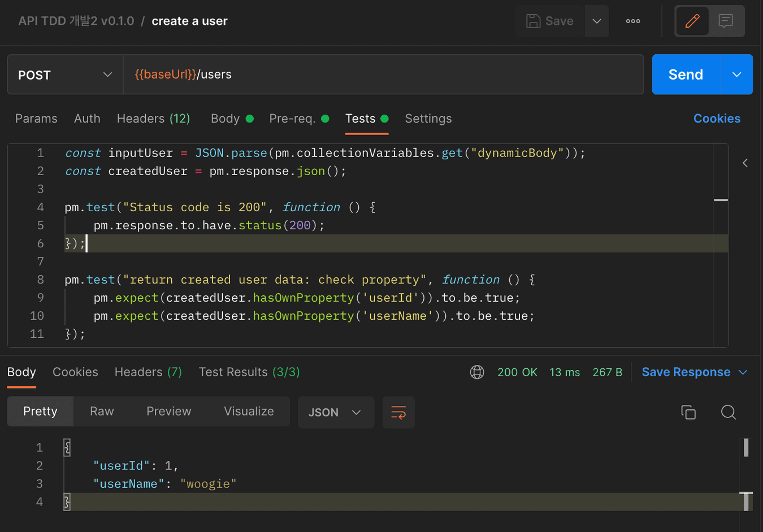The height and width of the screenshot is (532, 763).
Task: Switch to the Pre-req. tab
Action: pos(292,119)
